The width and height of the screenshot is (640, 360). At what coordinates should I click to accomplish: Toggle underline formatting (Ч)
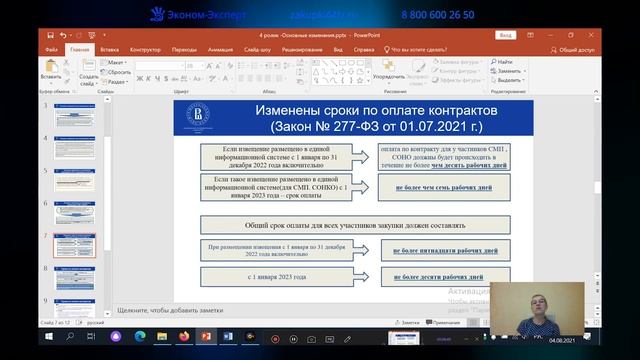point(158,78)
